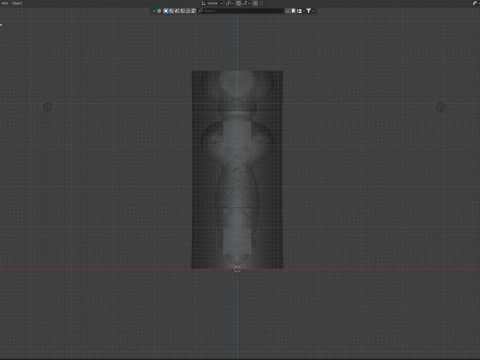This screenshot has width=480, height=360.
Task: Select the grayscale reference image in viewport
Action: coord(237,170)
